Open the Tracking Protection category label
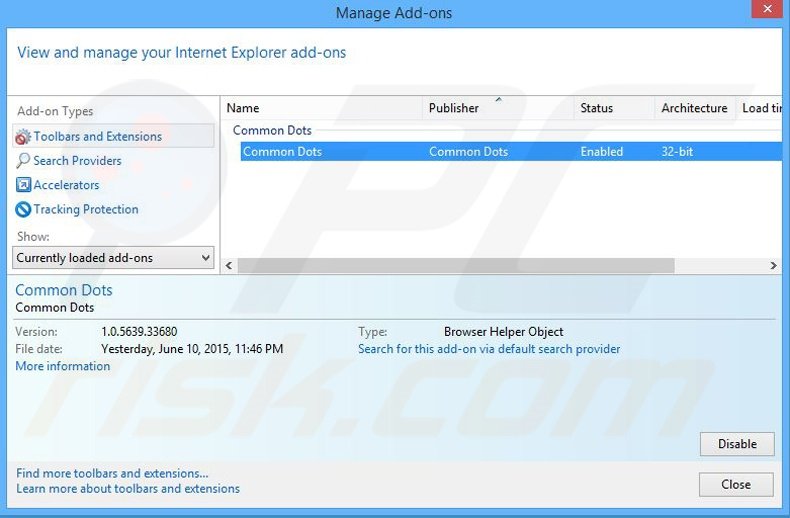 point(86,209)
